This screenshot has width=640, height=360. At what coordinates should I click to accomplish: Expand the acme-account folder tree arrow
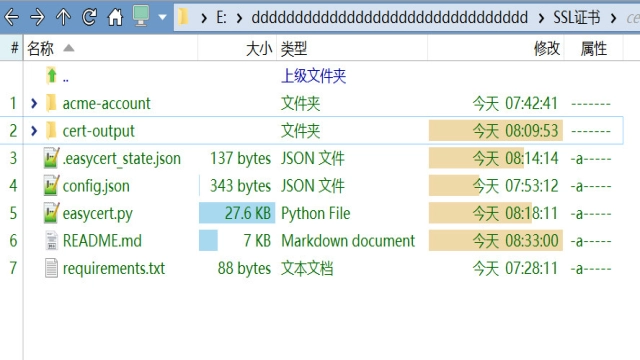click(34, 103)
